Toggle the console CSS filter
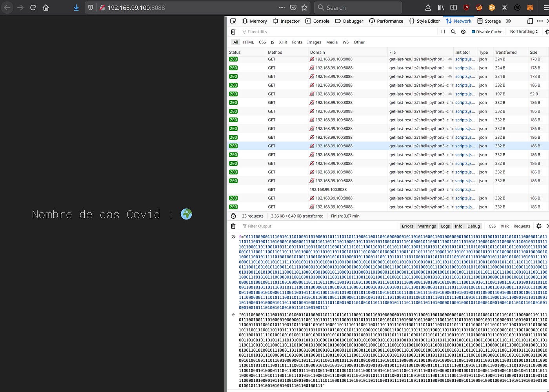Image resolution: width=549 pixels, height=392 pixels. point(492,226)
